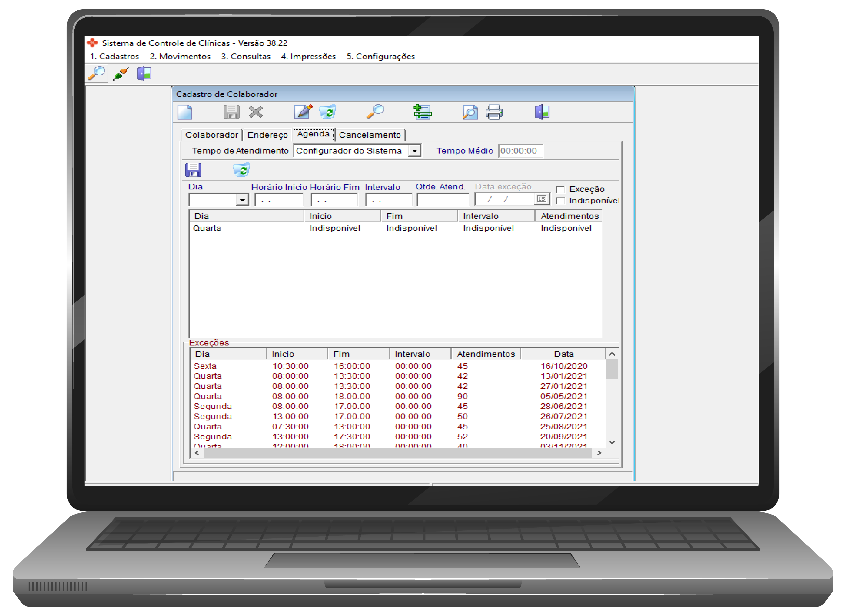Click the pencil edit record icon

pyautogui.click(x=303, y=112)
